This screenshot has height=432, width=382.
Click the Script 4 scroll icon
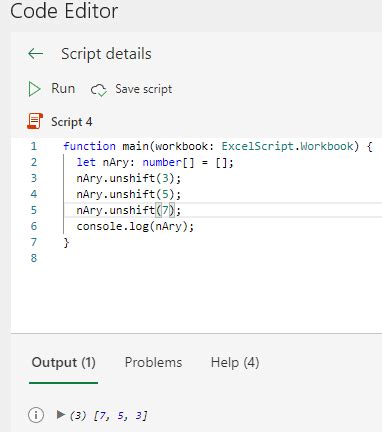35,121
